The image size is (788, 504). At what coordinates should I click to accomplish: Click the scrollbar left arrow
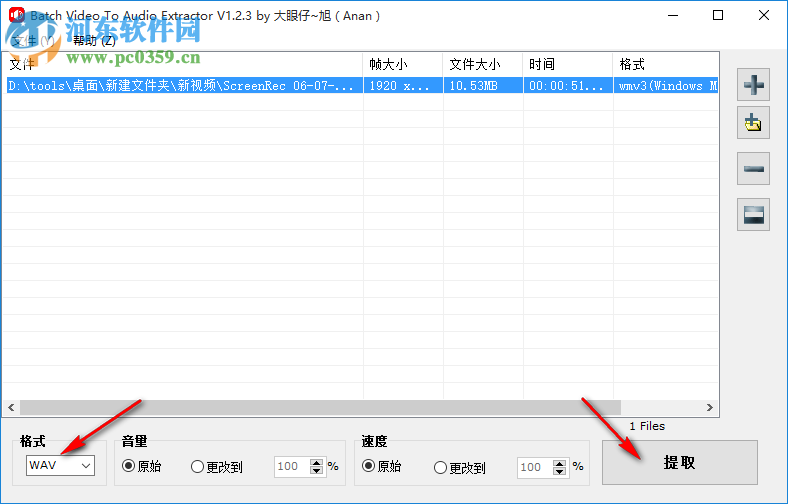point(11,408)
